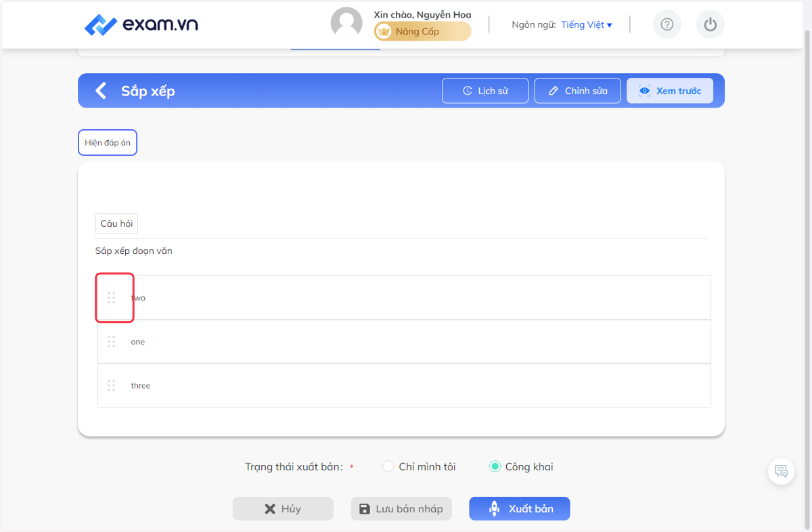812x532 pixels.
Task: Click the drag handle for 'two'
Action: click(x=112, y=298)
